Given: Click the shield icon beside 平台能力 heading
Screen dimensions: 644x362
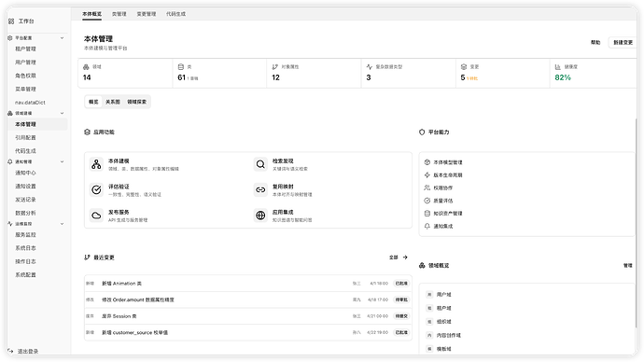Looking at the screenshot, I should click(x=422, y=132).
